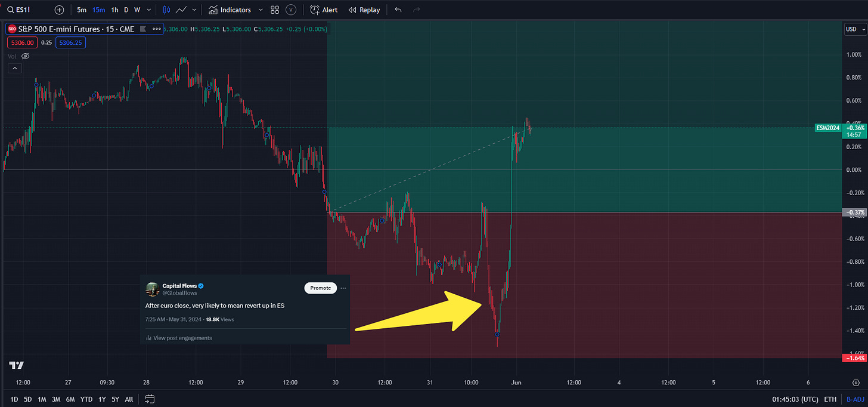The height and width of the screenshot is (407, 868).
Task: Click the tweet text about euro close
Action: 215,306
